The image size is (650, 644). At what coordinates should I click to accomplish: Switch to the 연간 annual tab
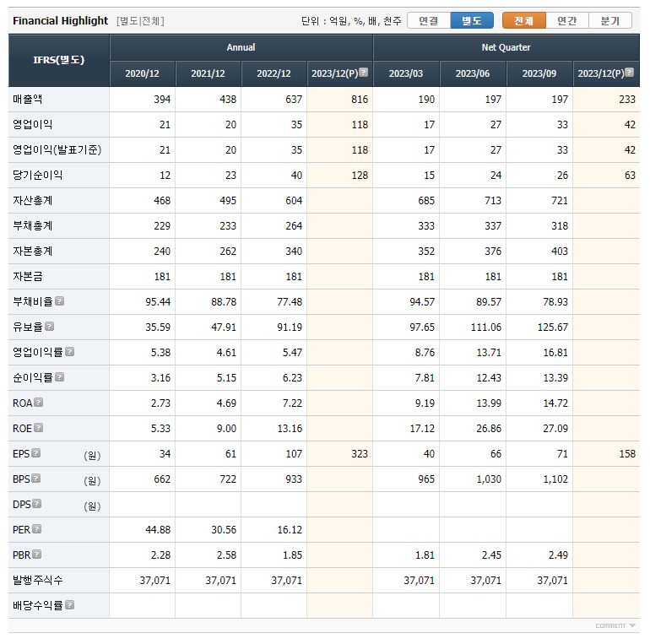[567, 20]
